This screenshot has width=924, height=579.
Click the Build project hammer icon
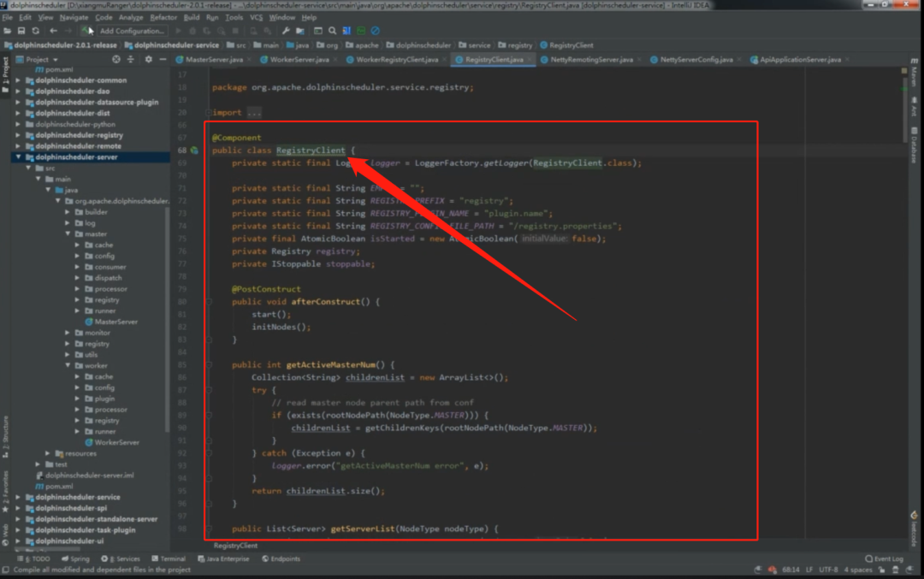coord(86,31)
